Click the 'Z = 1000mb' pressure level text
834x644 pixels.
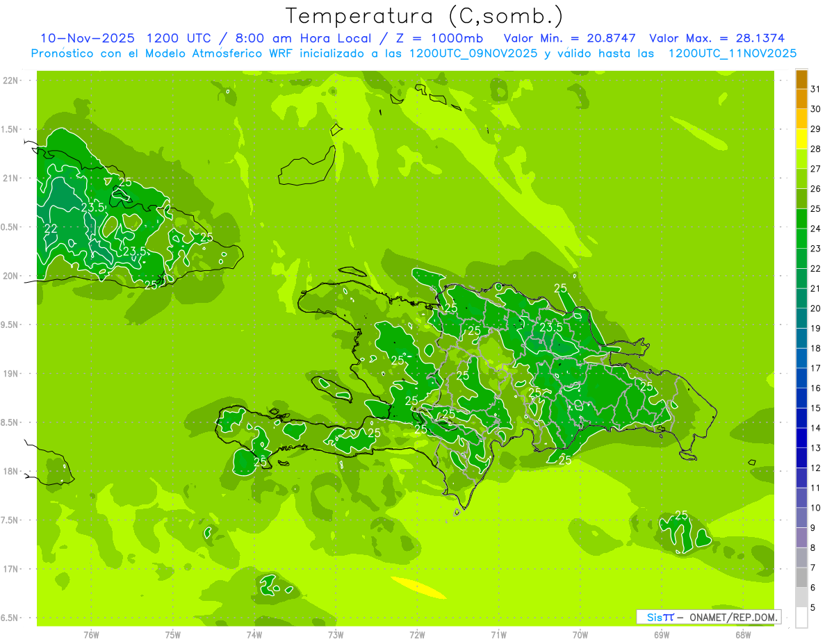[x=439, y=38]
